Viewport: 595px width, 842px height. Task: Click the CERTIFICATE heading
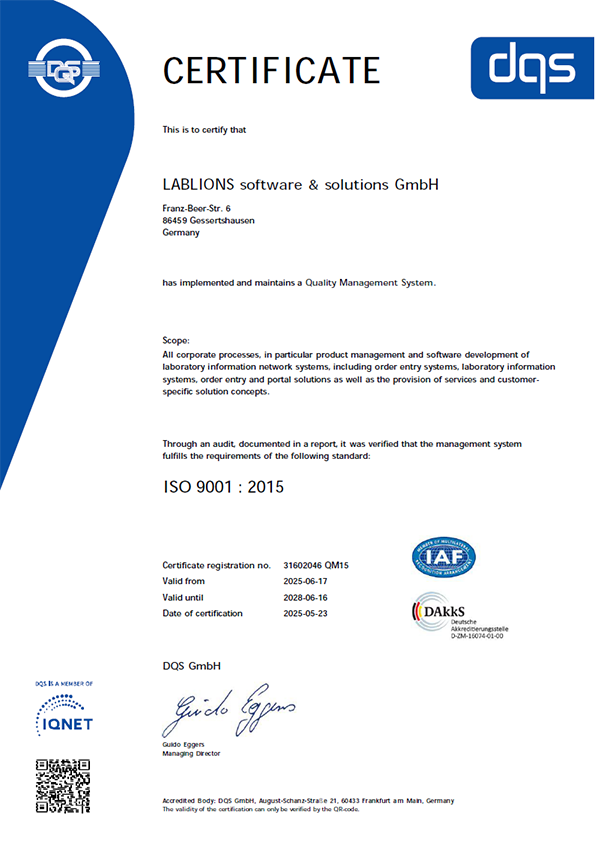272,70
